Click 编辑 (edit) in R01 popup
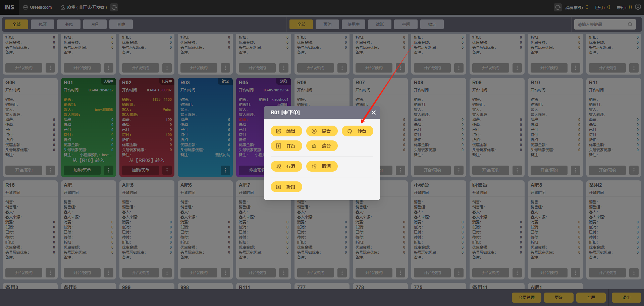644x306 pixels. (286, 131)
